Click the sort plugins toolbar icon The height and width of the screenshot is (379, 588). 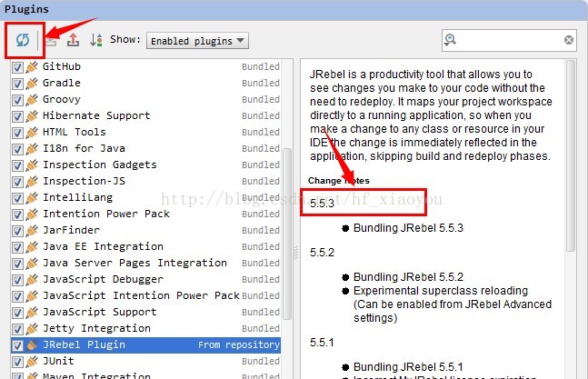click(96, 40)
